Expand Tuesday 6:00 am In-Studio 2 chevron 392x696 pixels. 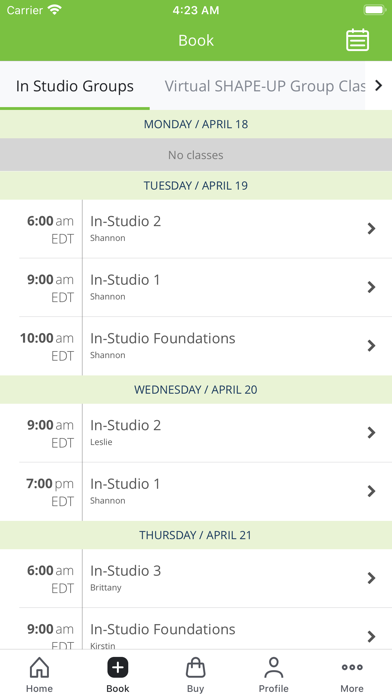pos(371,229)
